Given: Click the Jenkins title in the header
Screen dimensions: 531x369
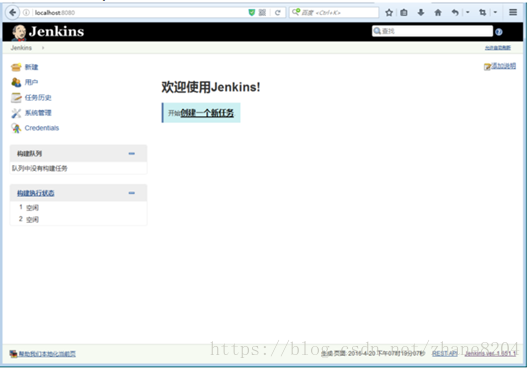Looking at the screenshot, I should pyautogui.click(x=57, y=31).
